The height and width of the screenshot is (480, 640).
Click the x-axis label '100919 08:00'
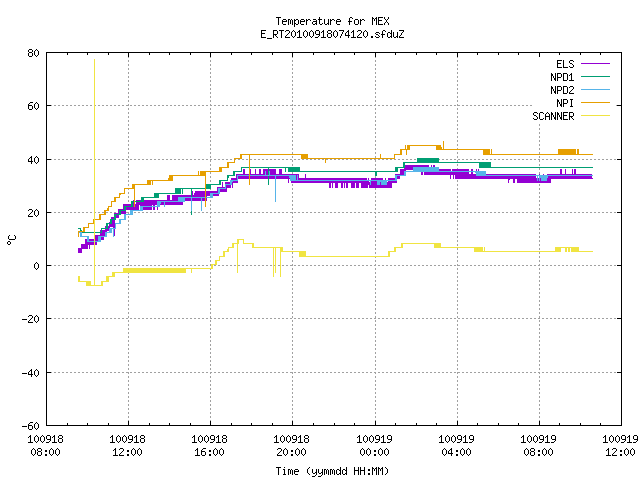point(538,446)
